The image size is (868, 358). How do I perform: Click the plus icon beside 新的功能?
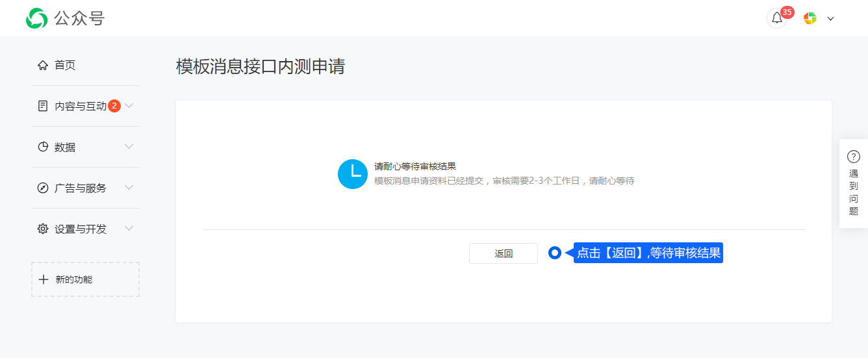44,279
